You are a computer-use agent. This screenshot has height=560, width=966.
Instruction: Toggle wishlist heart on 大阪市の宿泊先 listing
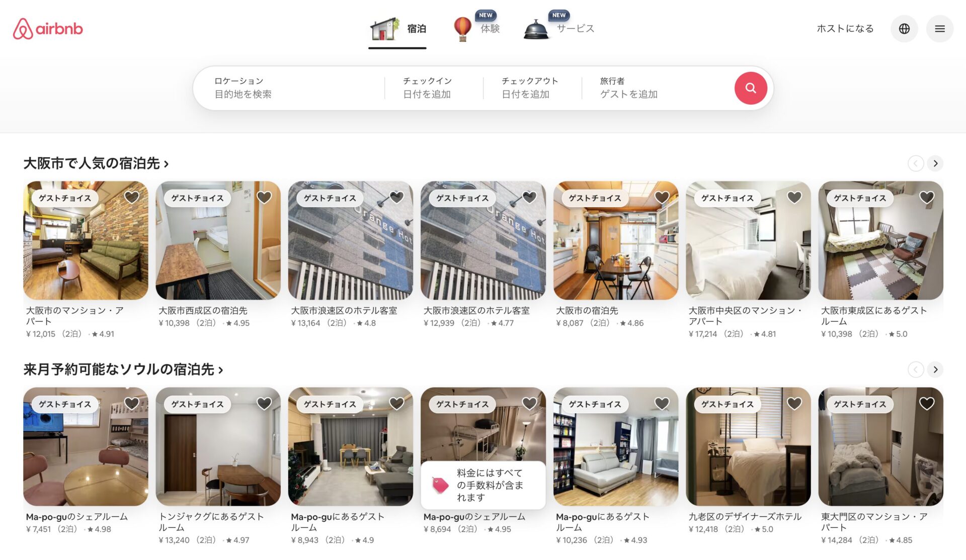(x=662, y=198)
